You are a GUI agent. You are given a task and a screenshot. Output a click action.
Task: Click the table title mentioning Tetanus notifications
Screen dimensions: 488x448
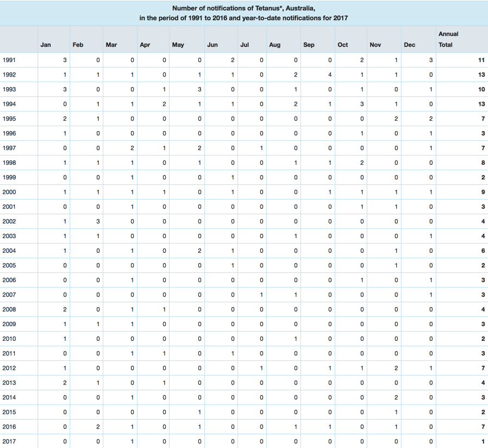click(x=243, y=13)
